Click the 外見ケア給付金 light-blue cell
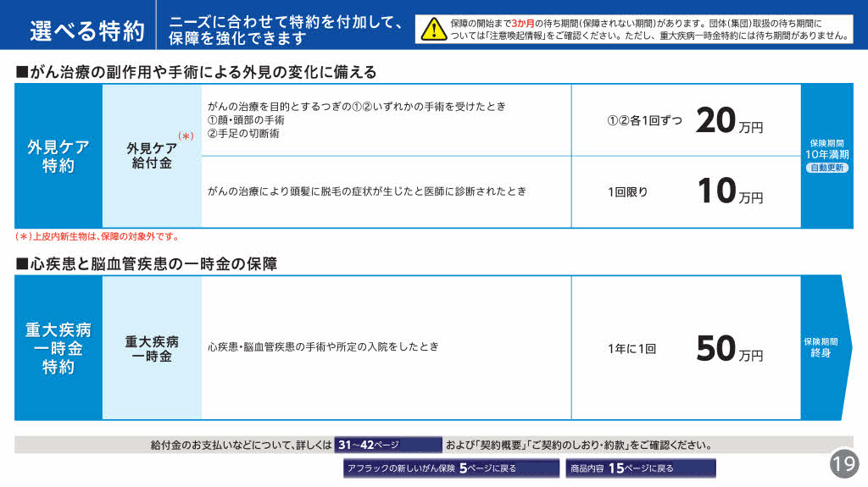 coord(152,156)
